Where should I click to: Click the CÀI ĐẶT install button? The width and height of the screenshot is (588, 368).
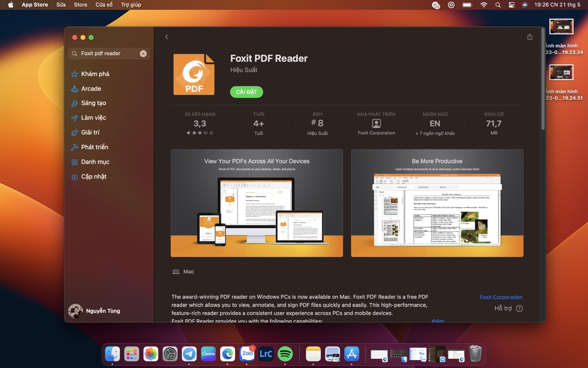point(246,92)
